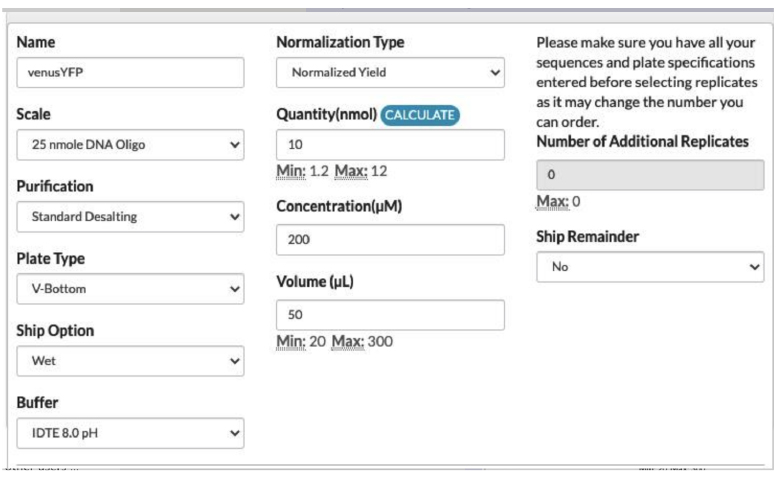
Task: Click the underlined Max label under Quantity
Action: point(350,171)
